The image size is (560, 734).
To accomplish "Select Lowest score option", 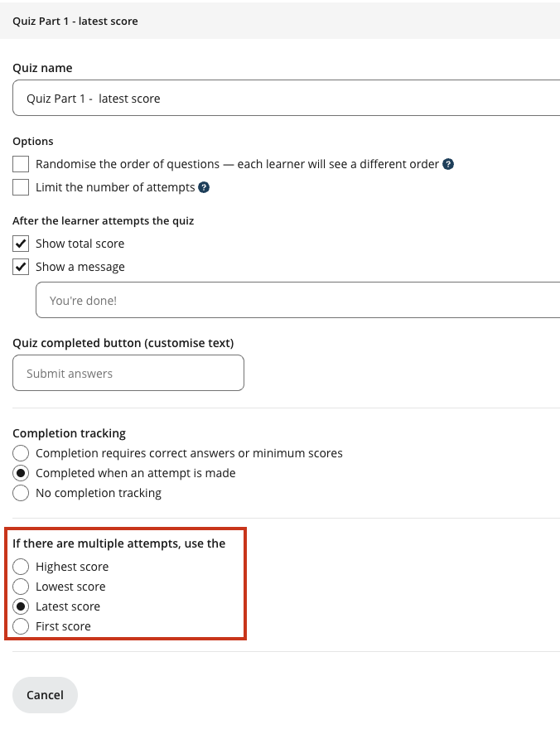I will (x=21, y=587).
